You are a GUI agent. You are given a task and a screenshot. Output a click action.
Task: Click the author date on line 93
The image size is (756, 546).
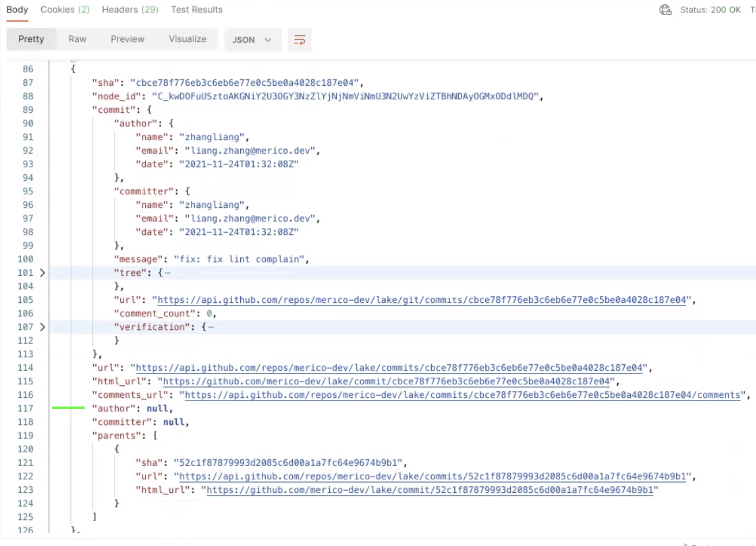239,164
